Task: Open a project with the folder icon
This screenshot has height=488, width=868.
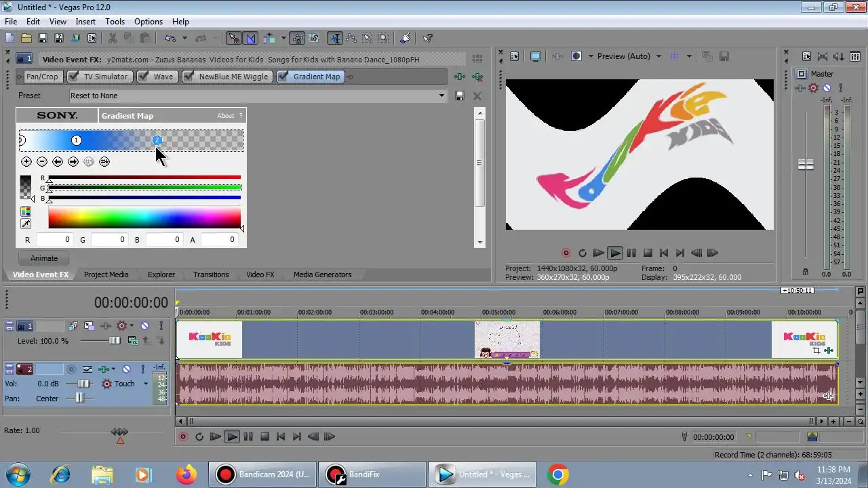Action: (x=26, y=39)
